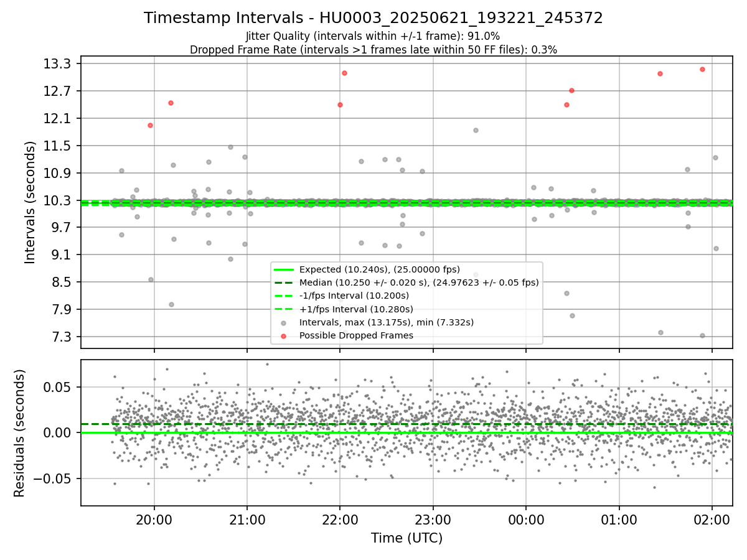Image resolution: width=747 pixels, height=560 pixels.
Task: Click the Residuals (seconds) y-axis label
Action: [19, 433]
